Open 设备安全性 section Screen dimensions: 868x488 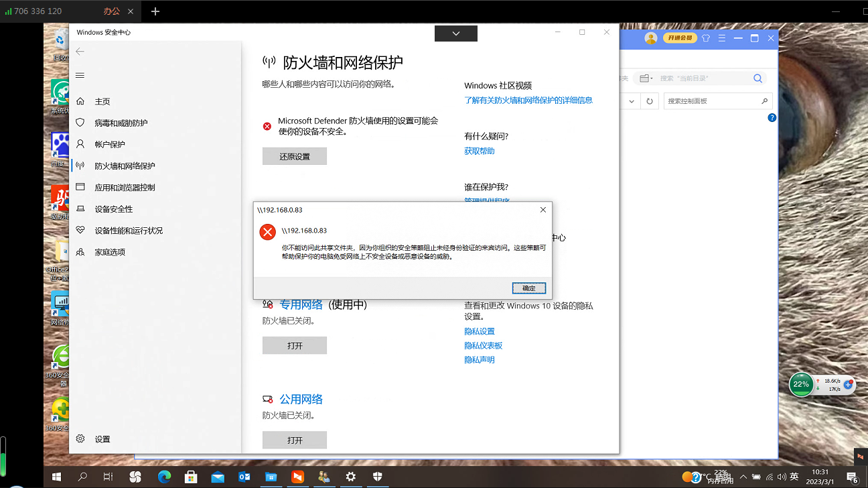click(x=114, y=208)
